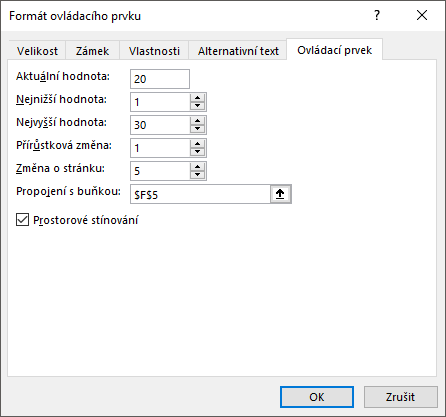
Task: Select the Vlastnosti tab
Action: pyautogui.click(x=154, y=51)
